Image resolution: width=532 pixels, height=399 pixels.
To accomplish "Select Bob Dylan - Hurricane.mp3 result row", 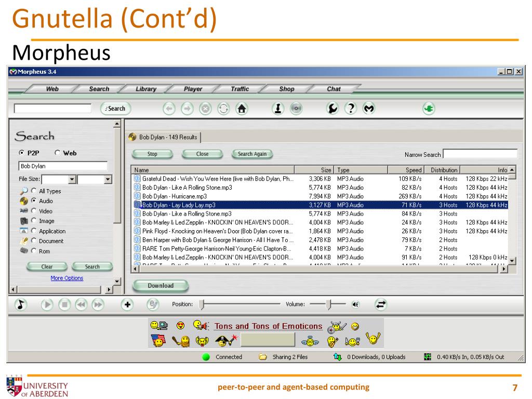I will click(x=321, y=196).
